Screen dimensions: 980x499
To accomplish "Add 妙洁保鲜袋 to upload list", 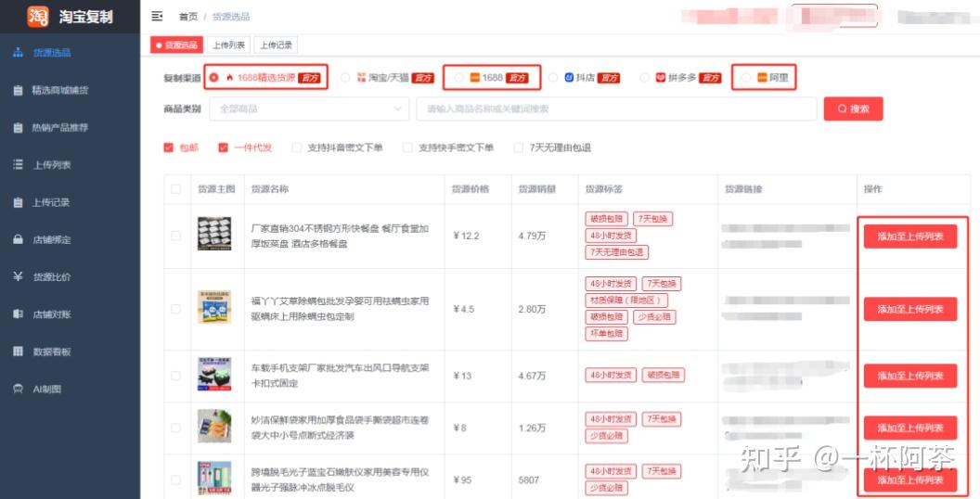I will (910, 428).
